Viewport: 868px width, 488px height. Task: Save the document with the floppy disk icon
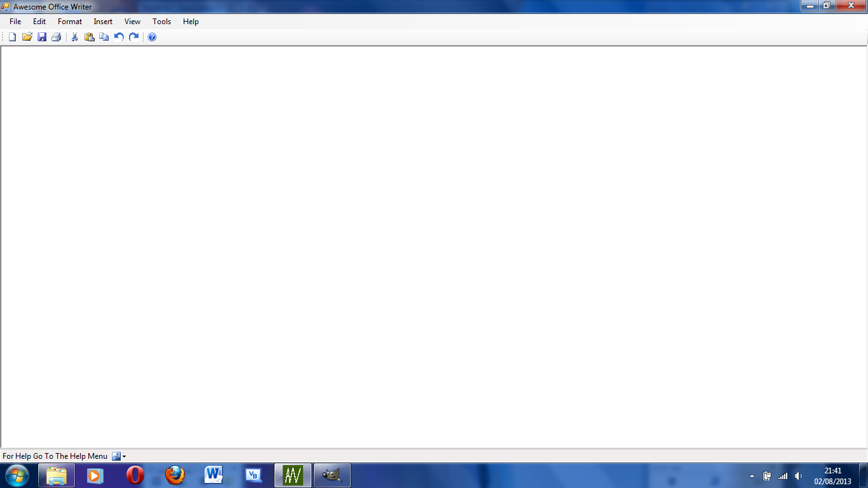(x=42, y=36)
